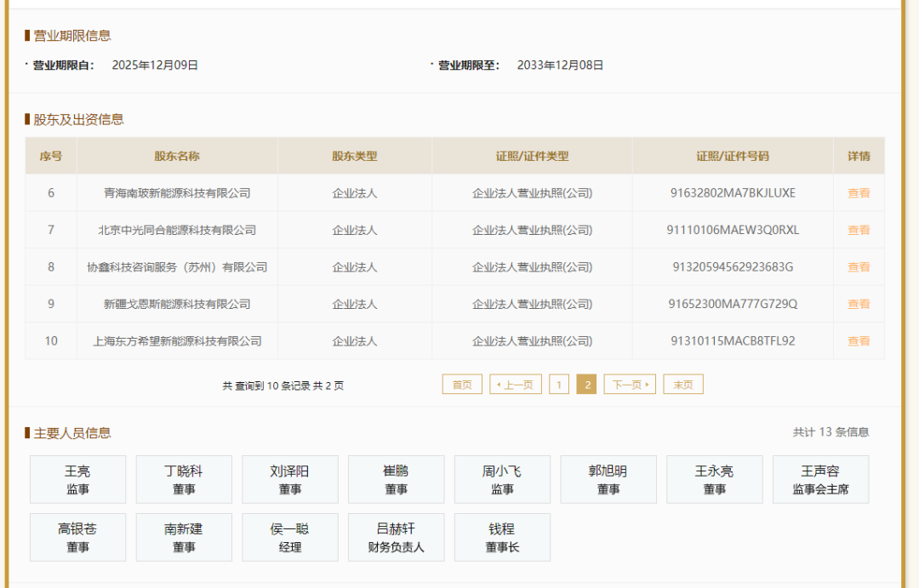919x588 pixels.
Task: Select shareholder name 上海东方希望新能源科技有限公司
Action: pos(177,340)
